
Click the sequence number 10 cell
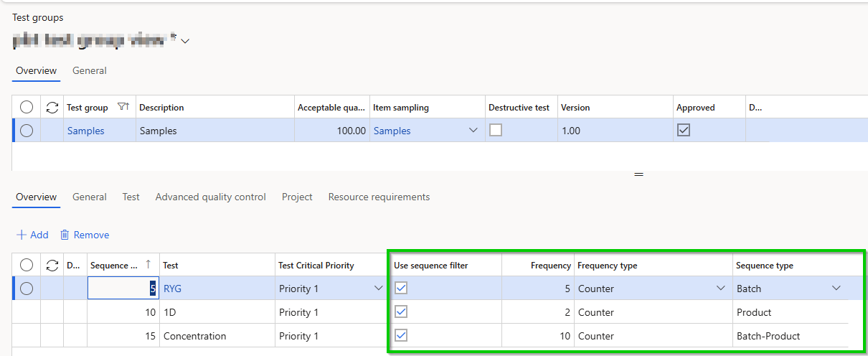(123, 312)
